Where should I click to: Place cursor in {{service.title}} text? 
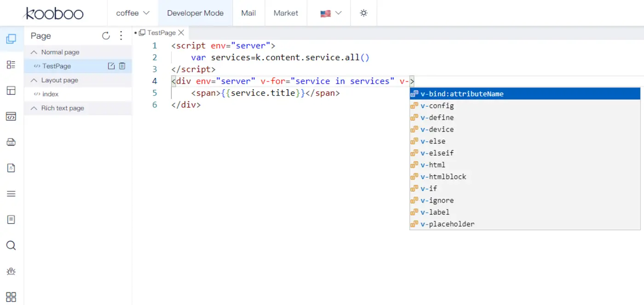pos(264,93)
